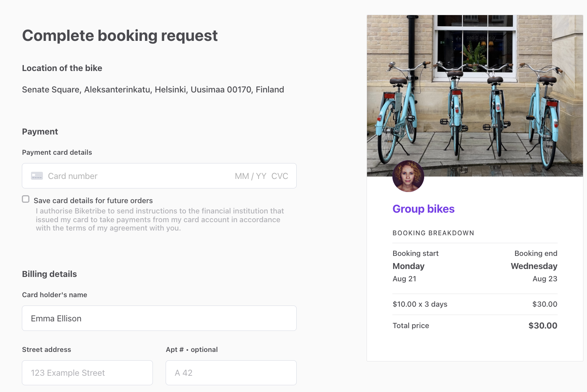Click the MM / YY expiry field

pyautogui.click(x=250, y=176)
